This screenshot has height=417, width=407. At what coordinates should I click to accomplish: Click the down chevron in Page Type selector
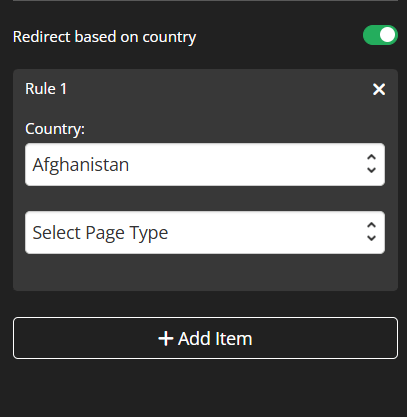(x=371, y=238)
